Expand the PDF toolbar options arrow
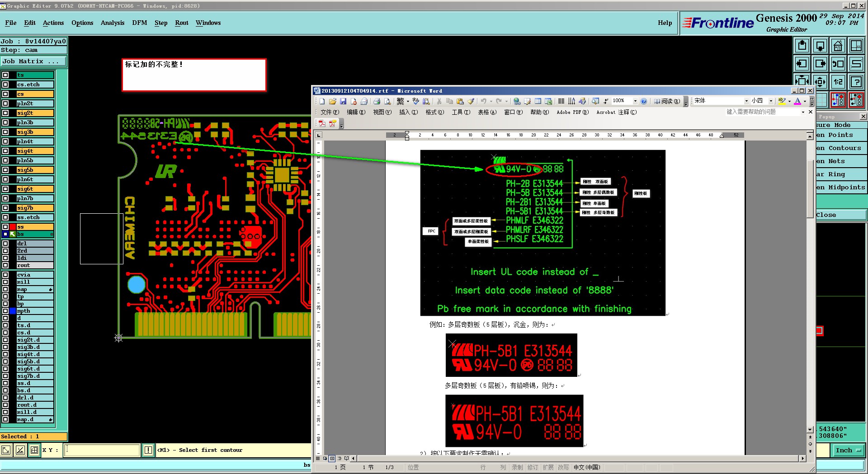The image size is (868, 474). (x=341, y=125)
